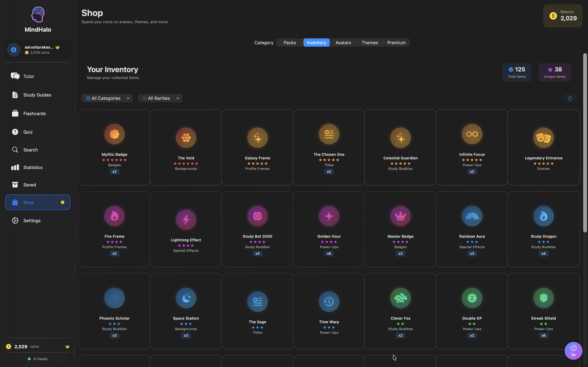This screenshot has width=588, height=367.
Task: Toggle the Inventory view
Action: coord(316,42)
